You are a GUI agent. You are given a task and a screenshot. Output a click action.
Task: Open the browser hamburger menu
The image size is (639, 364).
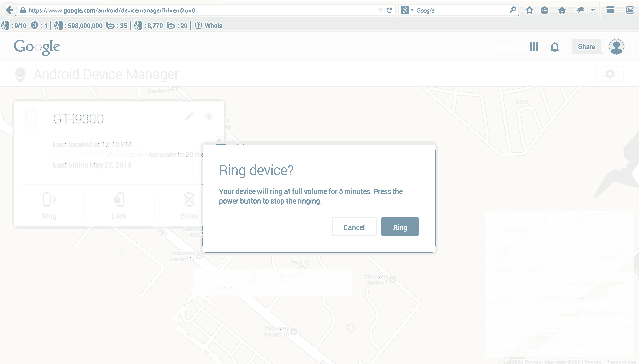click(610, 10)
